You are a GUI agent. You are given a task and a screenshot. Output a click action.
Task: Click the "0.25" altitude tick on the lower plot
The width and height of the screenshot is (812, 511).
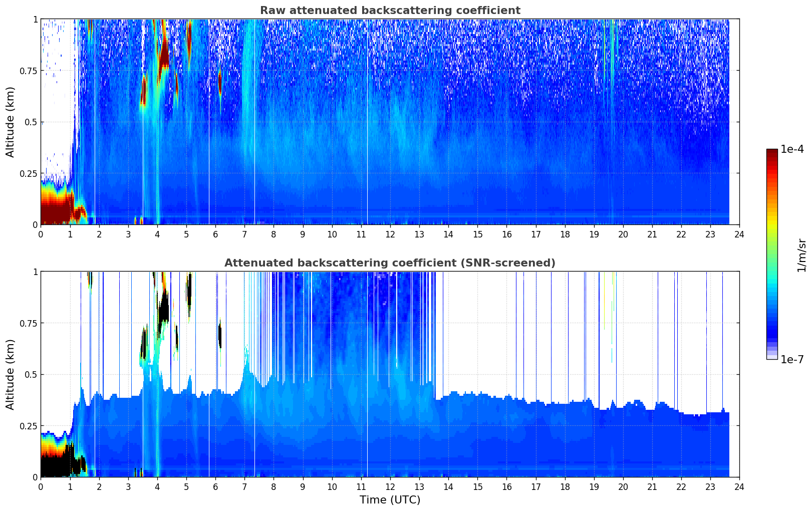tap(28, 426)
